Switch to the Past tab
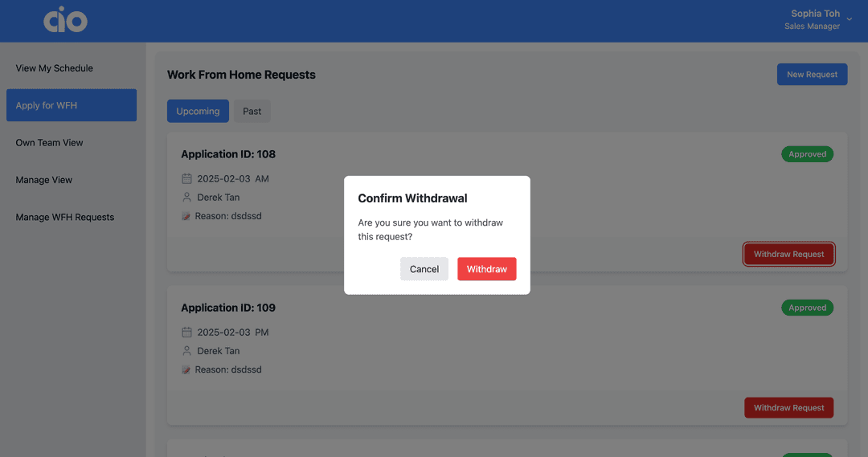Screen dimensions: 868x457 point(252,111)
